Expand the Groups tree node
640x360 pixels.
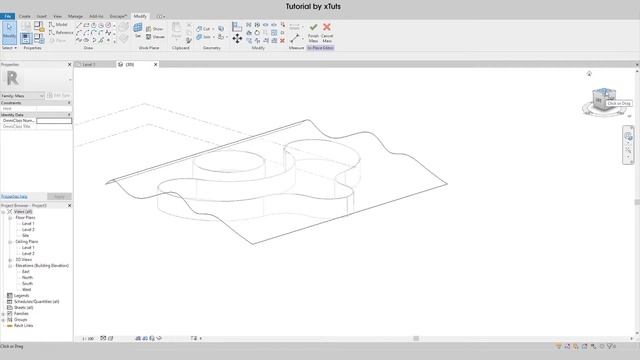click(x=3, y=320)
